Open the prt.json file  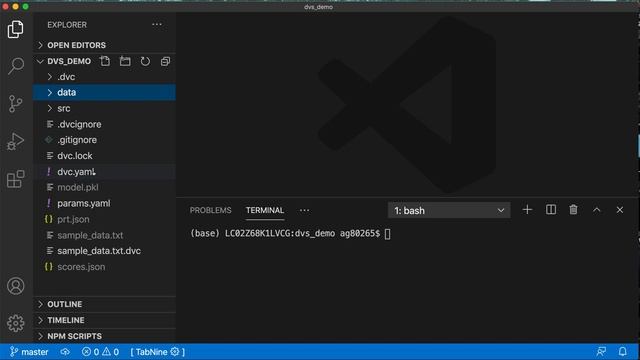coord(104,219)
